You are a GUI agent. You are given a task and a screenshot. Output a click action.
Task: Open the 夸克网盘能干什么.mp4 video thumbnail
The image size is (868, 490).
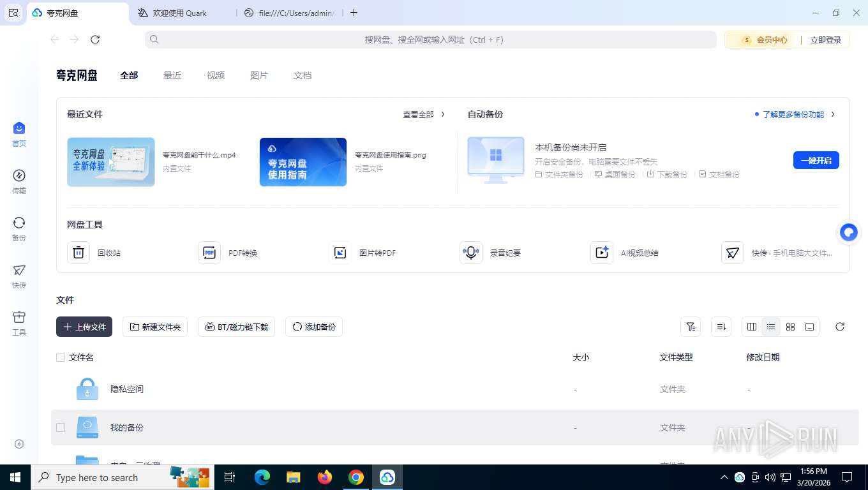(x=111, y=162)
